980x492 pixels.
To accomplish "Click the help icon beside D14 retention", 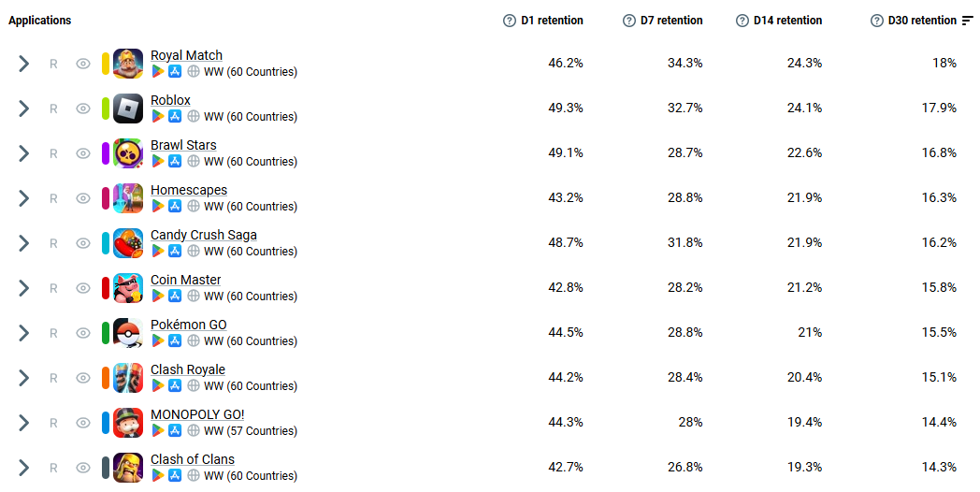I will tap(742, 21).
